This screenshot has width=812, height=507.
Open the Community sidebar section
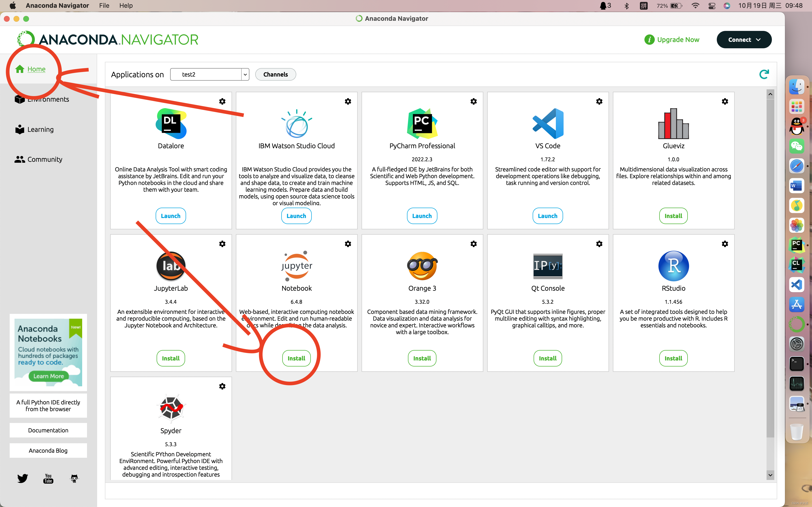coord(45,159)
